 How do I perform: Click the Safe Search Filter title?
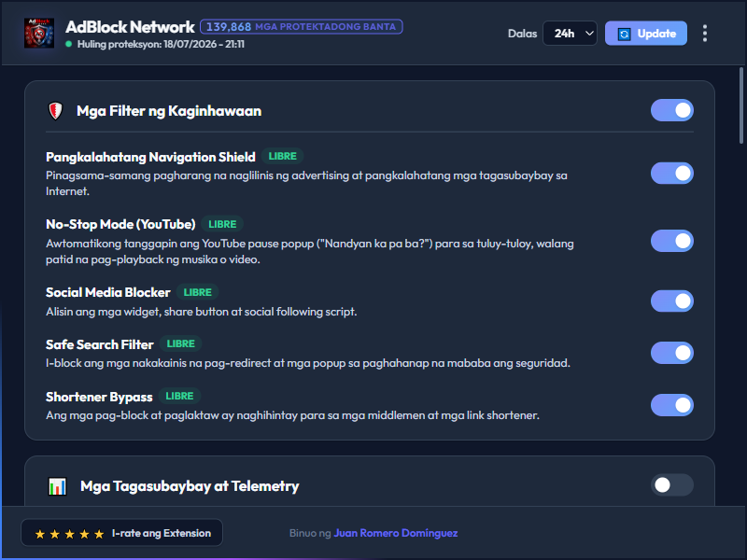pos(100,344)
